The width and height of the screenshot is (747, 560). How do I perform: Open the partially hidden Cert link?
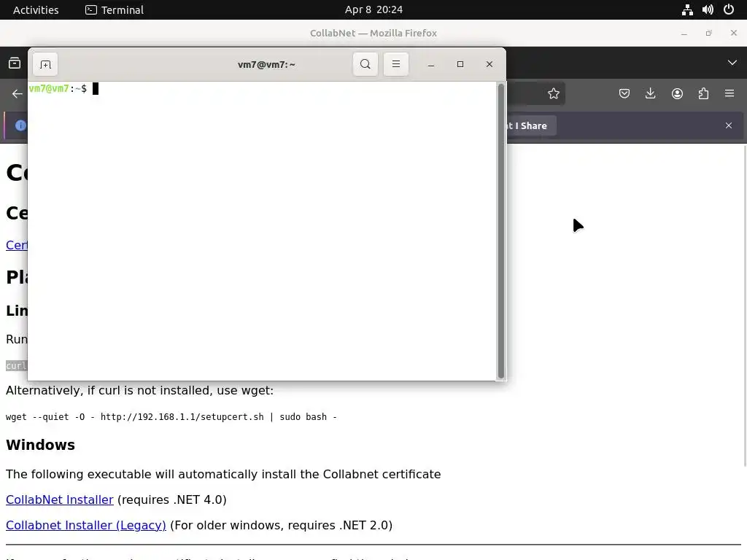[x=17, y=245]
